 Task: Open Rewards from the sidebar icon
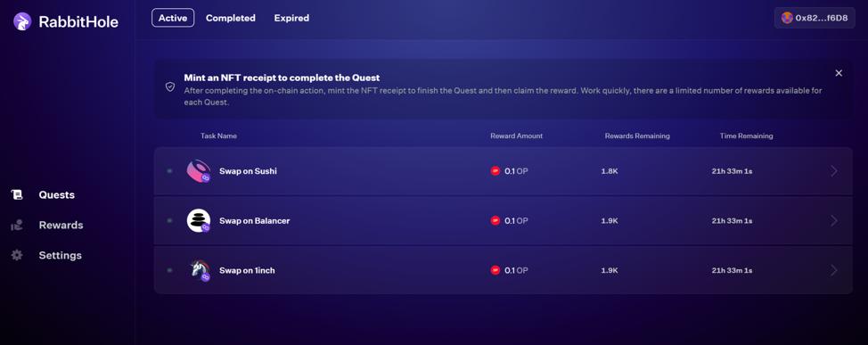(17, 225)
